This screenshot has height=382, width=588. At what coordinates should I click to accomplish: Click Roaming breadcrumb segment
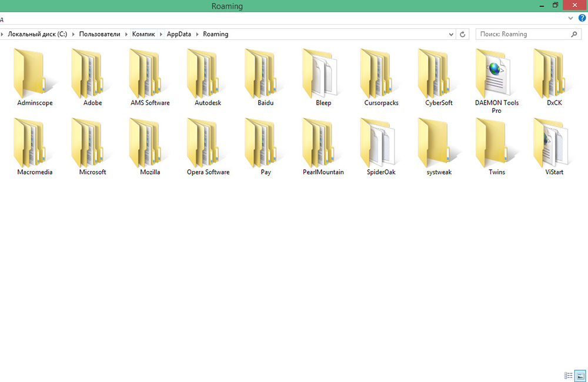coord(216,34)
